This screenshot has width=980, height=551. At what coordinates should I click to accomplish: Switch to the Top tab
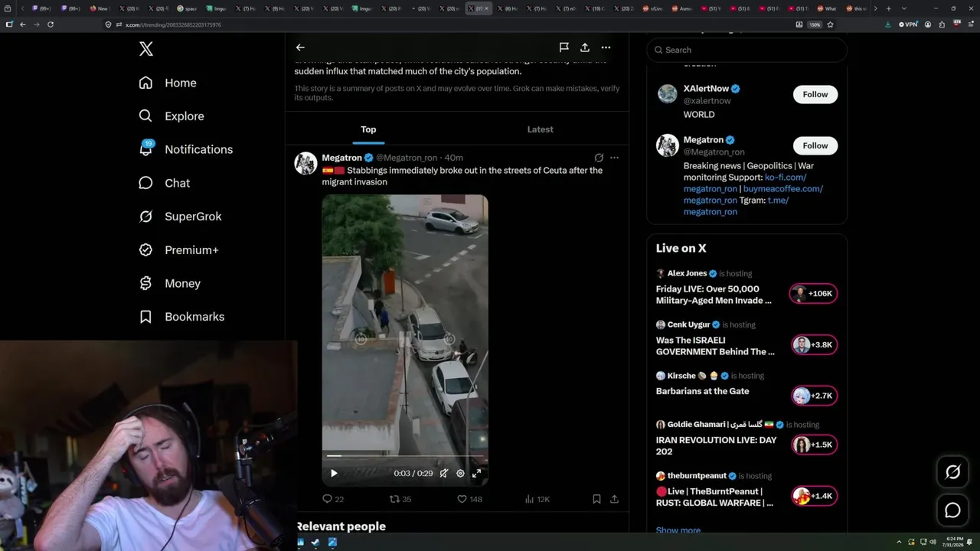click(368, 129)
